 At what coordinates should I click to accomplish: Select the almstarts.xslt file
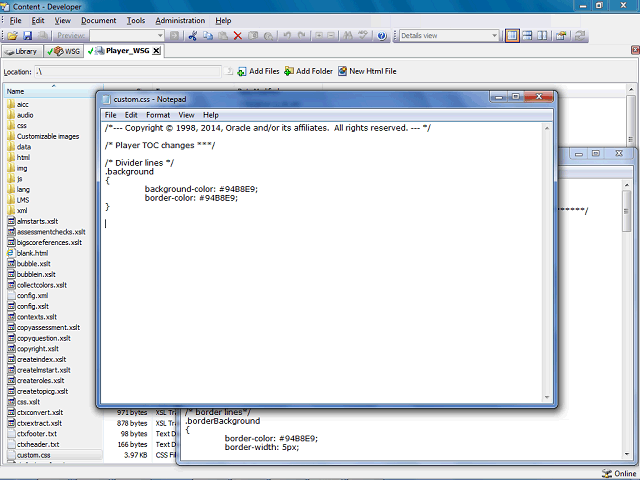pos(37,221)
